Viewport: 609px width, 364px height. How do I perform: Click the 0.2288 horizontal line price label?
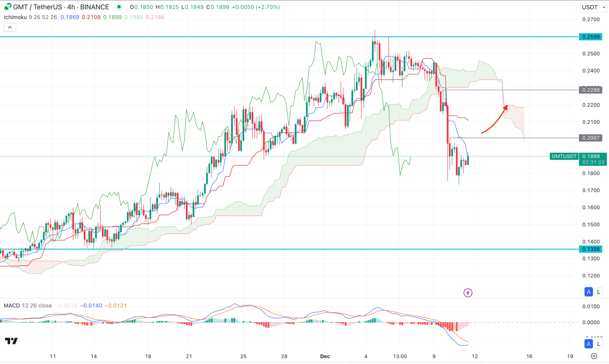point(591,90)
